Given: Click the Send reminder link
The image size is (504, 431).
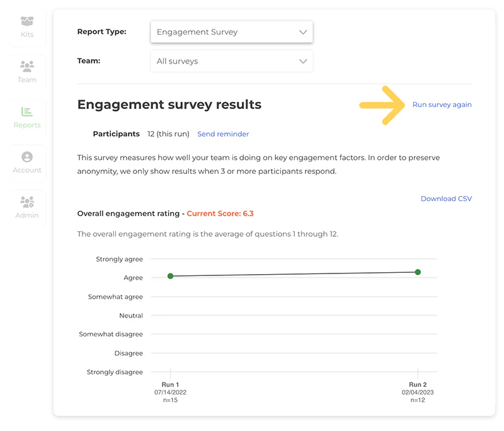Looking at the screenshot, I should [x=223, y=134].
